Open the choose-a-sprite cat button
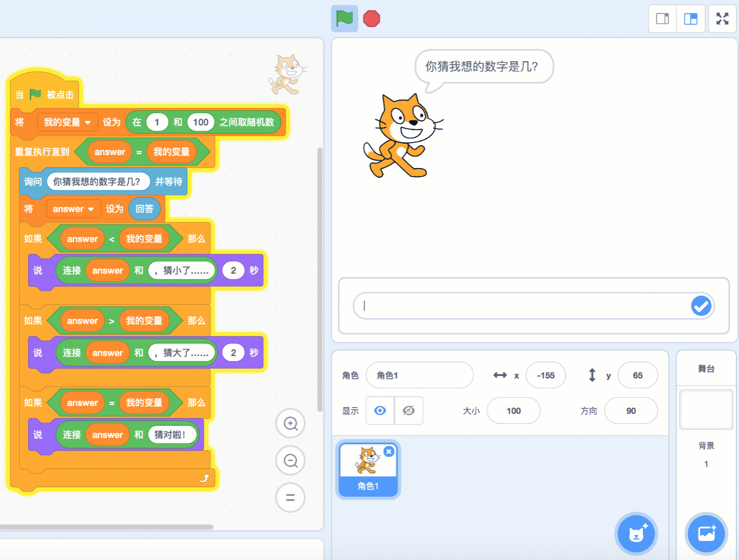739x560 pixels. tap(636, 534)
